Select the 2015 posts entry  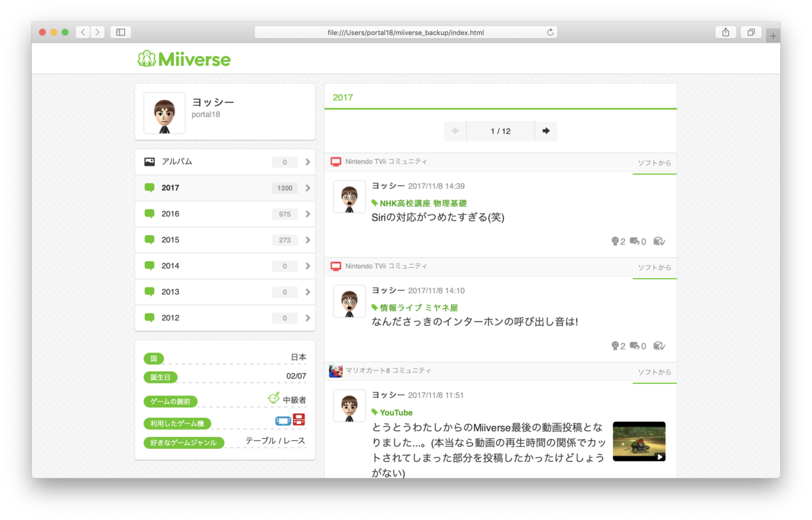(225, 240)
